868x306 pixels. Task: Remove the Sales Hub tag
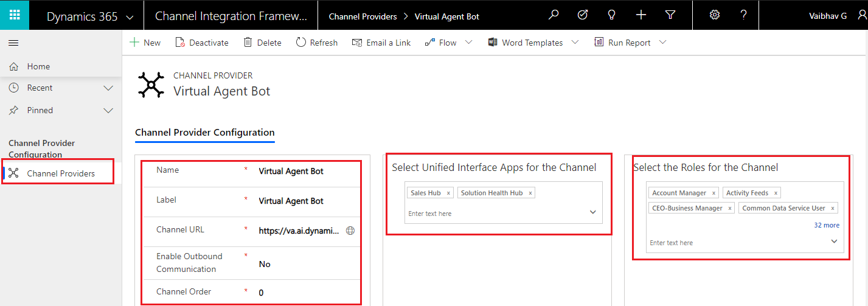448,193
